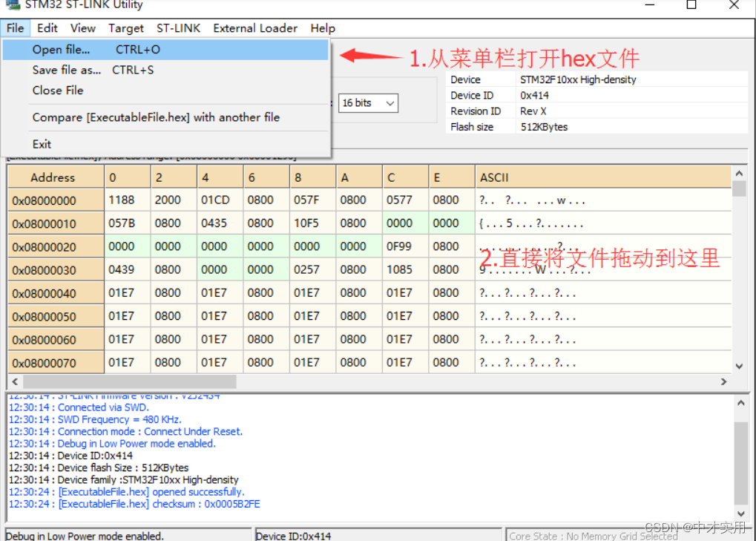The image size is (756, 541).
Task: Choose Open file... menu entry
Action: pos(165,50)
